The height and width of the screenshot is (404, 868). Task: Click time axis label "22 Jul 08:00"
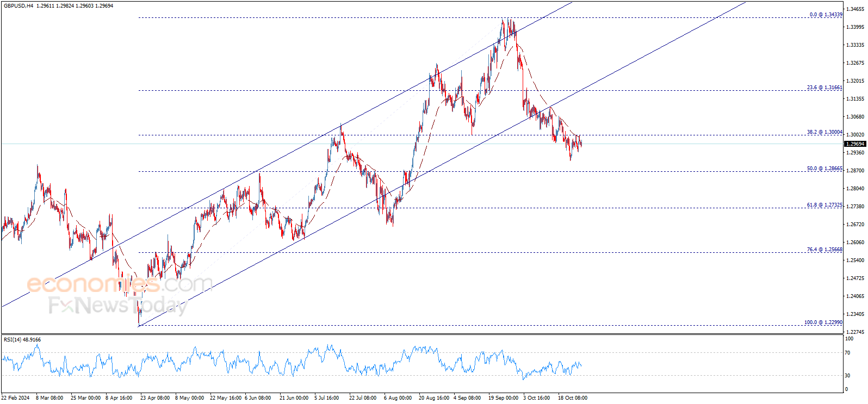point(363,398)
